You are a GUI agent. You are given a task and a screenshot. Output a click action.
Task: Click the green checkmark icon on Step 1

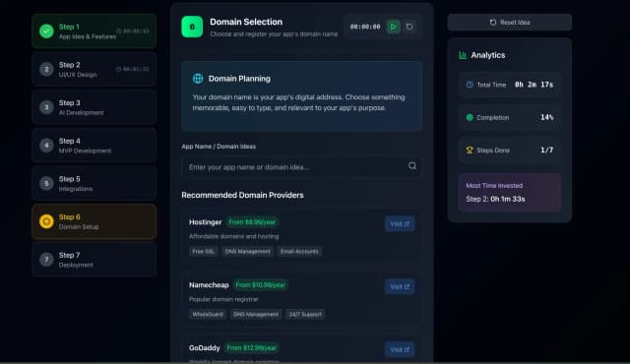46,31
